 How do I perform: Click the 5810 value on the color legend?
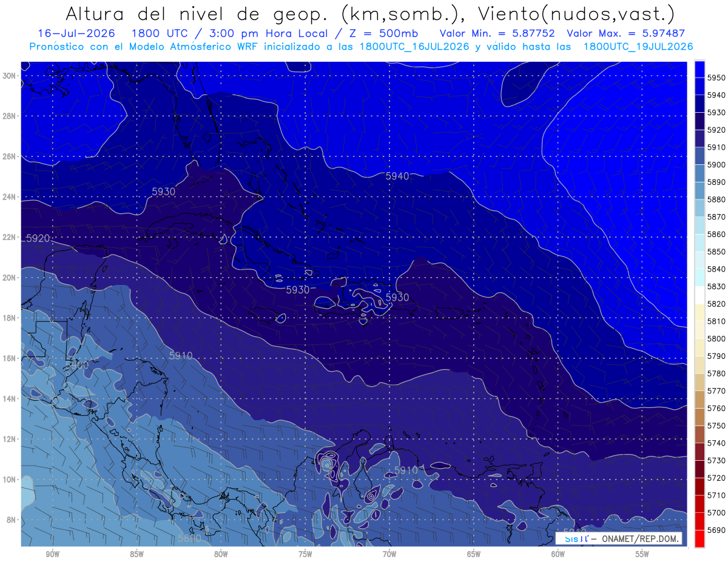click(716, 321)
